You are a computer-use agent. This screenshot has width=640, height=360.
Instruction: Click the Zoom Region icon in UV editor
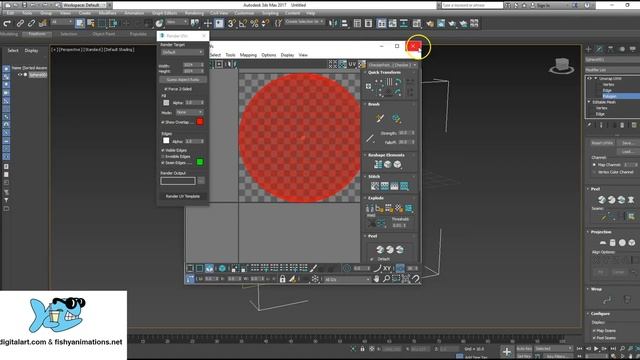(396, 279)
